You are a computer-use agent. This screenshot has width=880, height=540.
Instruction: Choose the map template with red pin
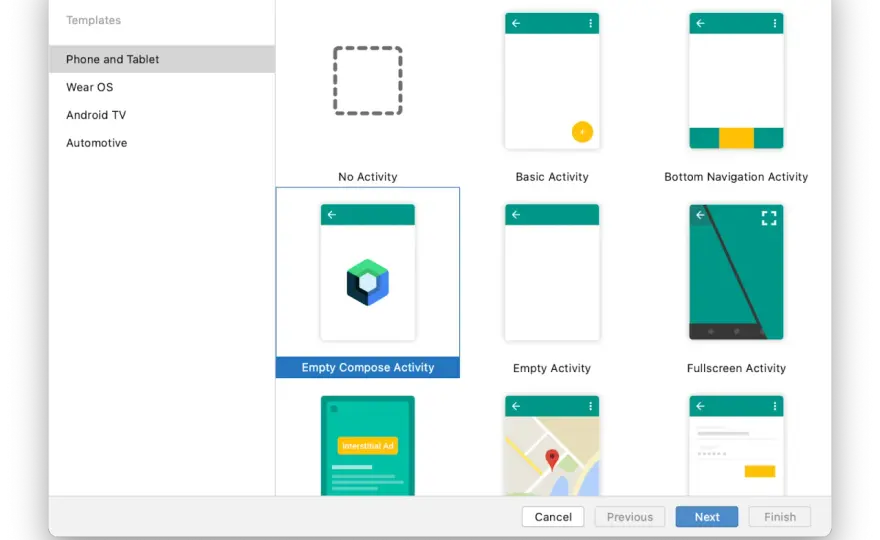[x=552, y=446]
